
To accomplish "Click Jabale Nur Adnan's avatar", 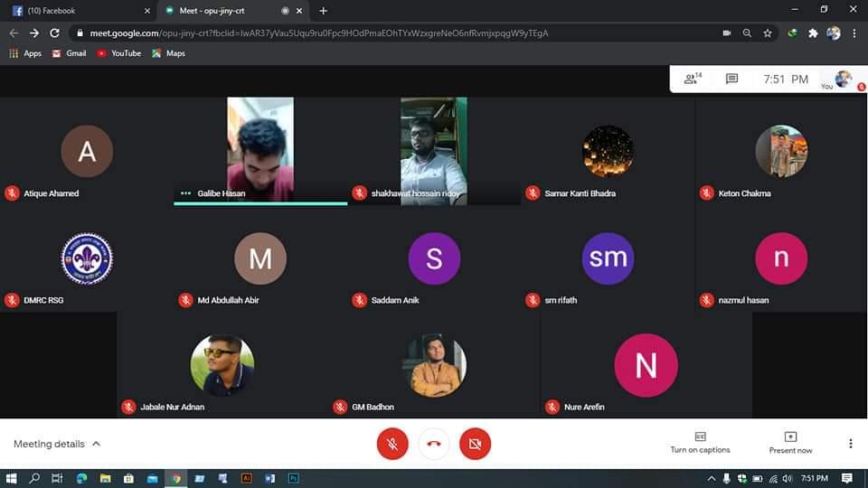I will (222, 365).
